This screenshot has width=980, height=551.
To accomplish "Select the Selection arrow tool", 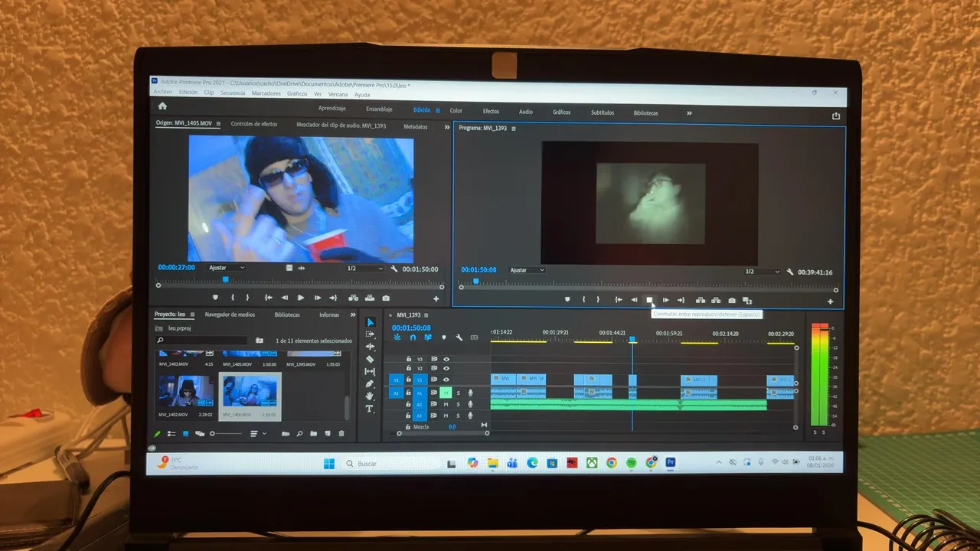I will tap(370, 322).
